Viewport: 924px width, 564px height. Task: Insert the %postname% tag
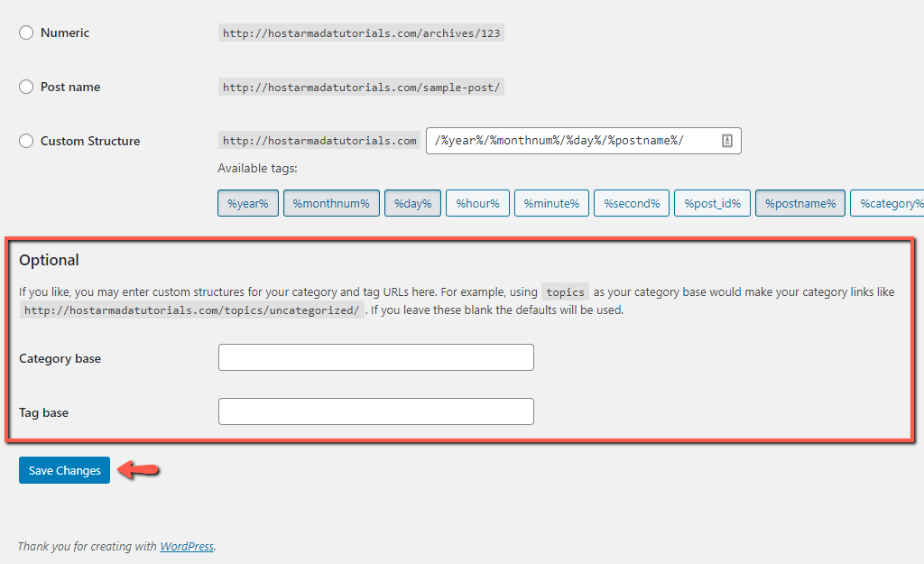799,202
